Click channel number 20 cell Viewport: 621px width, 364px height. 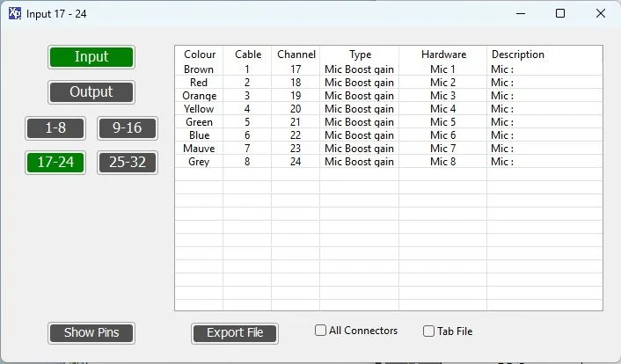pyautogui.click(x=296, y=109)
